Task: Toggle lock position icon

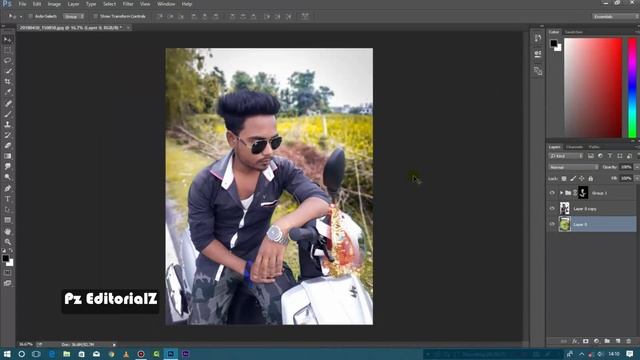Action: tap(582, 178)
